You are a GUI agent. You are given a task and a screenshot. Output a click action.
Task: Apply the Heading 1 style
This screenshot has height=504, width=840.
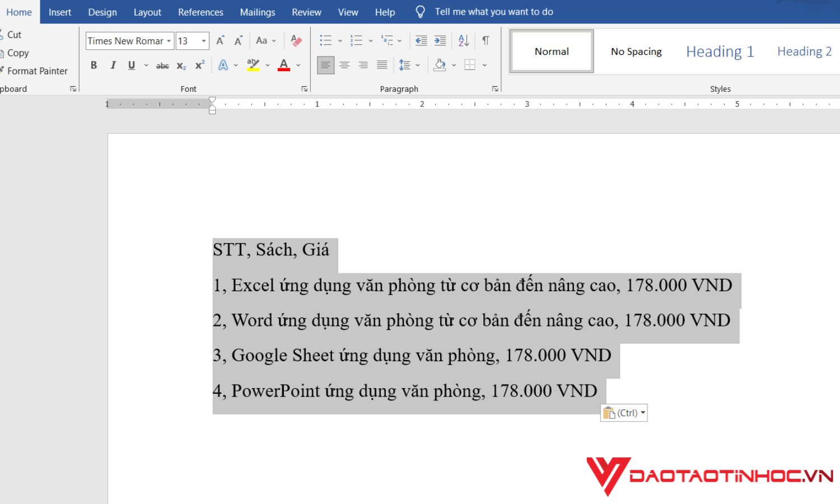(x=720, y=51)
